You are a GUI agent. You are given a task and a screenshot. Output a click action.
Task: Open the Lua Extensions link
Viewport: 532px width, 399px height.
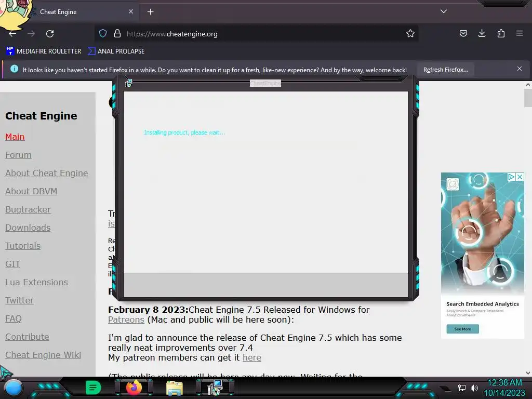(x=37, y=282)
